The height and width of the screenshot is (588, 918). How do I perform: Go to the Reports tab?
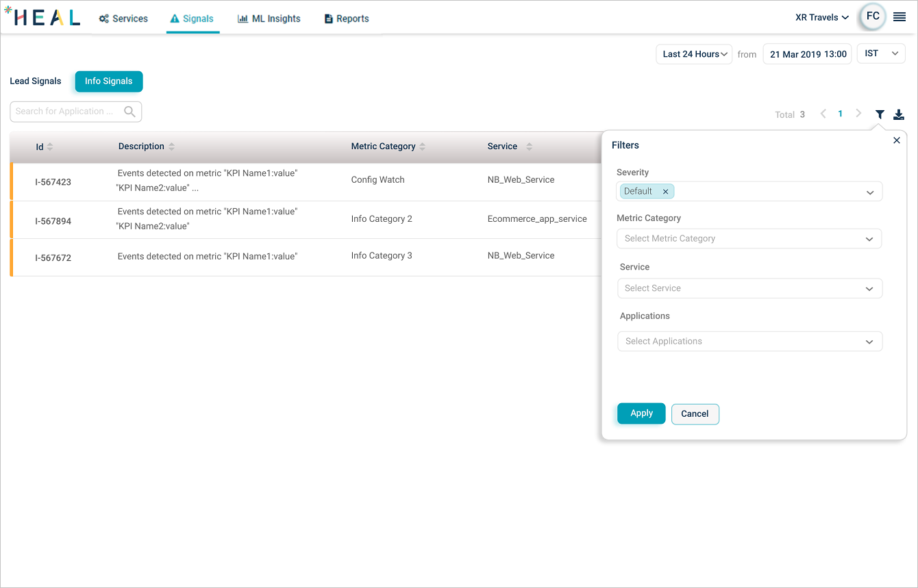click(347, 18)
